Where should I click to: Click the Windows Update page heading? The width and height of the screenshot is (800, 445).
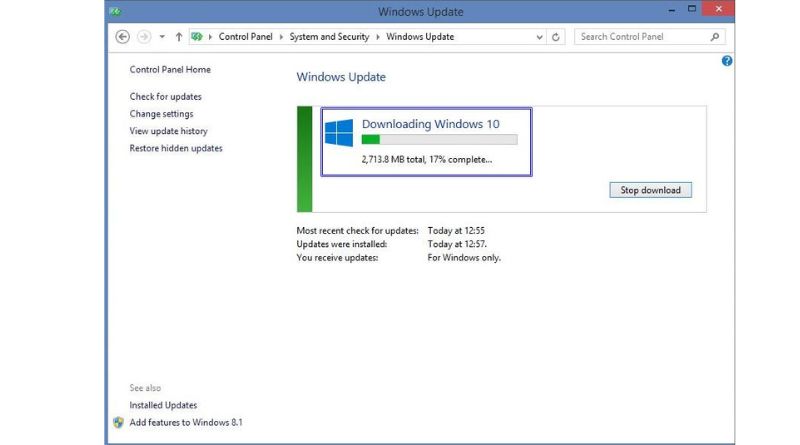point(341,77)
